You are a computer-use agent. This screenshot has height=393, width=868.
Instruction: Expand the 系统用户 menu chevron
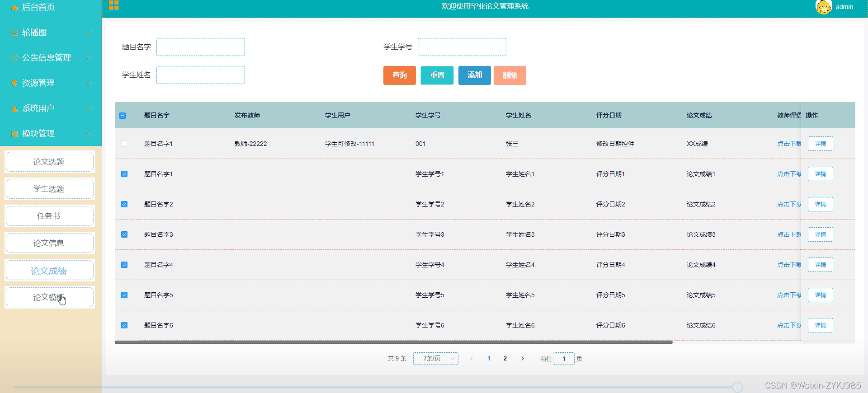coord(89,109)
